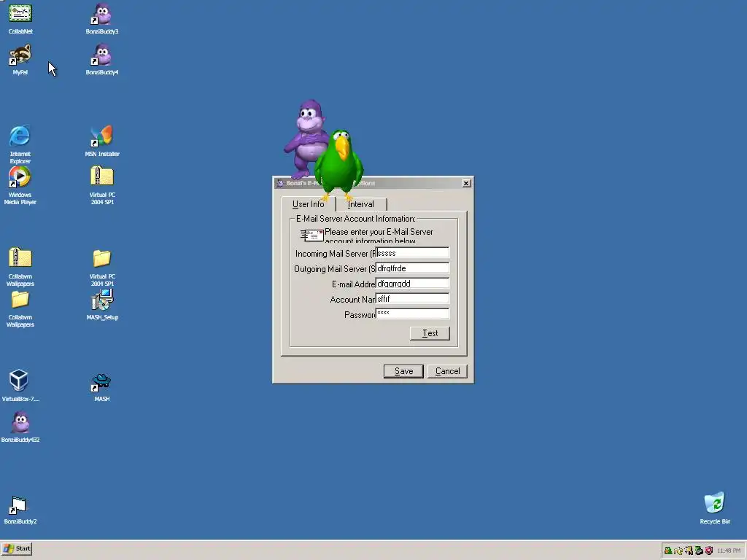The height and width of the screenshot is (560, 747).
Task: Click the Outgoing Mail Server field
Action: 412,268
